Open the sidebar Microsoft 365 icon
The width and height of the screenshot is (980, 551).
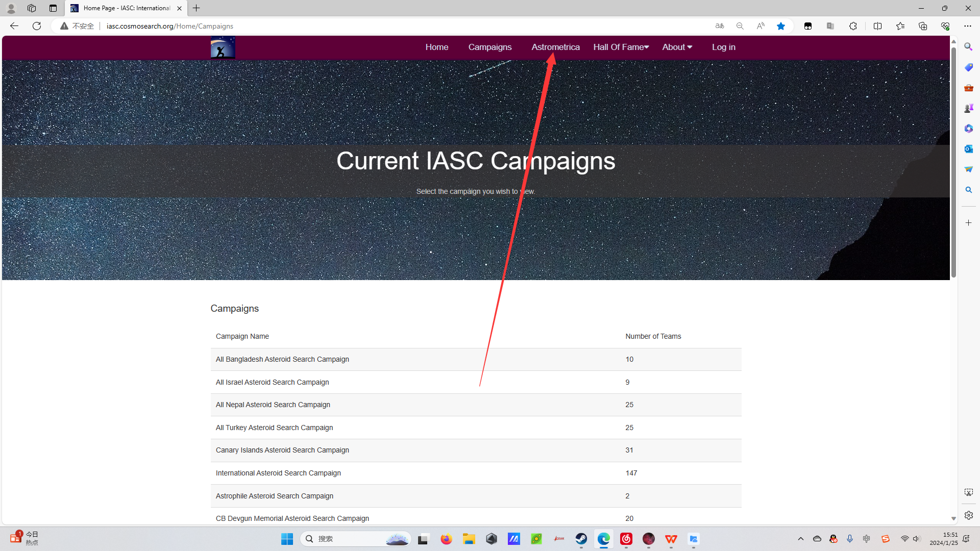point(968,129)
